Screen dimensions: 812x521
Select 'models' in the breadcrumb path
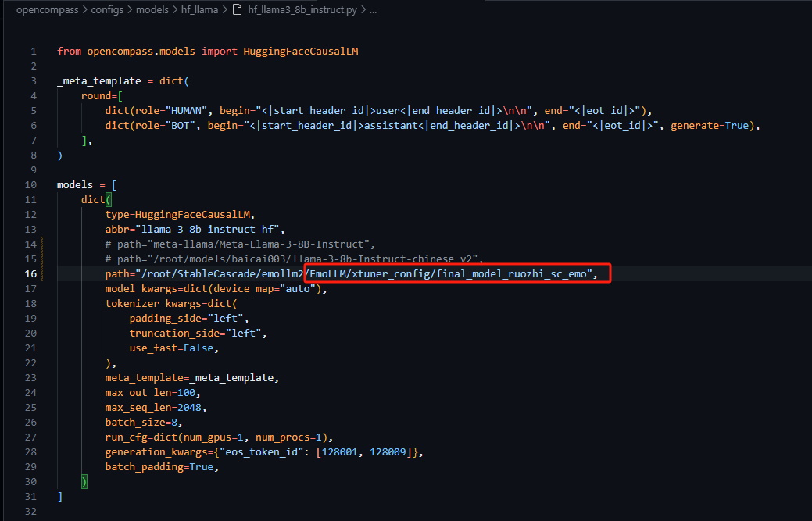[152, 10]
